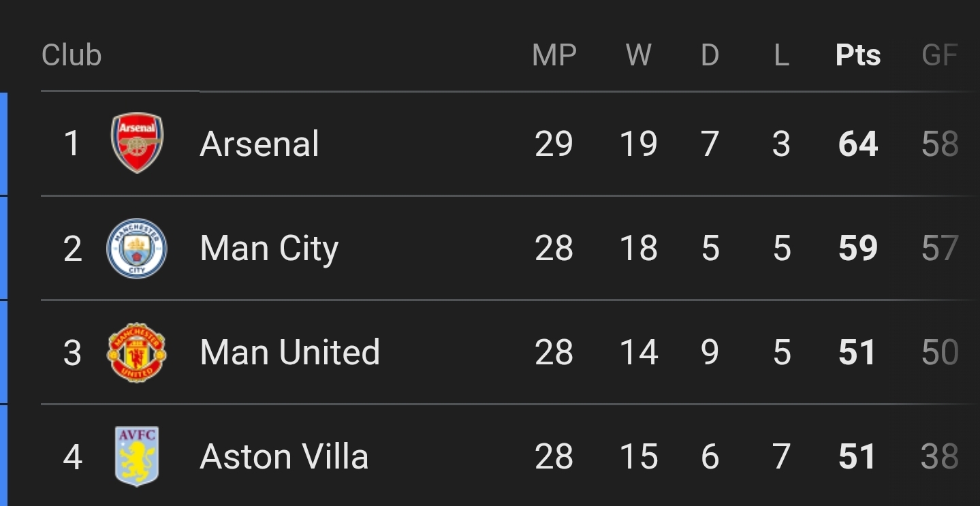Image resolution: width=980 pixels, height=506 pixels.
Task: Click the D draws column header
Action: click(710, 55)
